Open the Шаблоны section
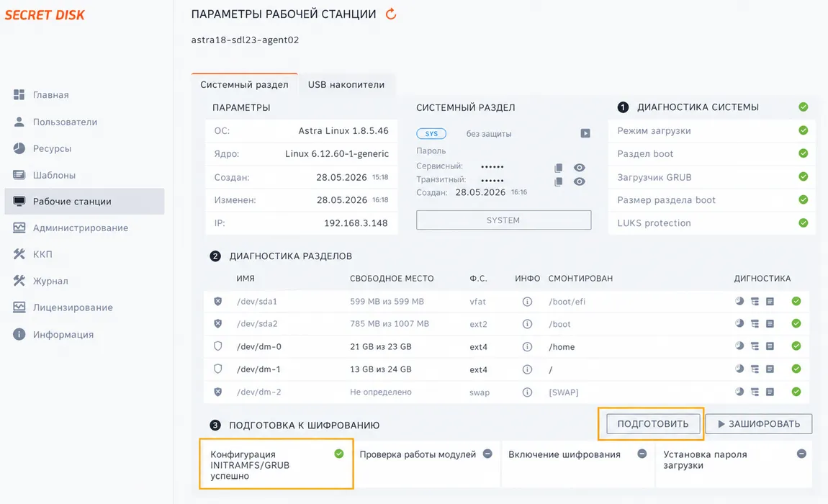The height and width of the screenshot is (504, 828). pos(84,175)
